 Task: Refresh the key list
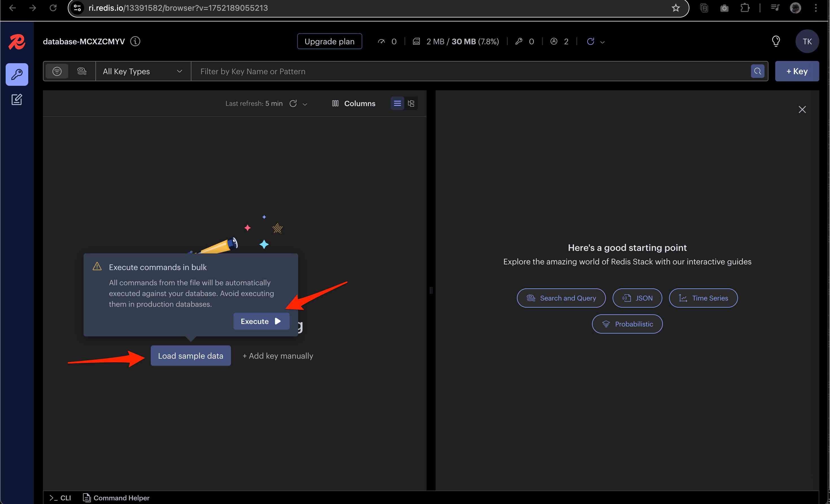click(293, 104)
